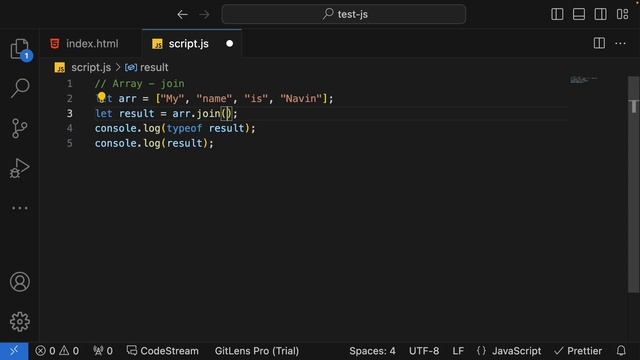Toggle the primary side bar layout icon

(x=557, y=14)
